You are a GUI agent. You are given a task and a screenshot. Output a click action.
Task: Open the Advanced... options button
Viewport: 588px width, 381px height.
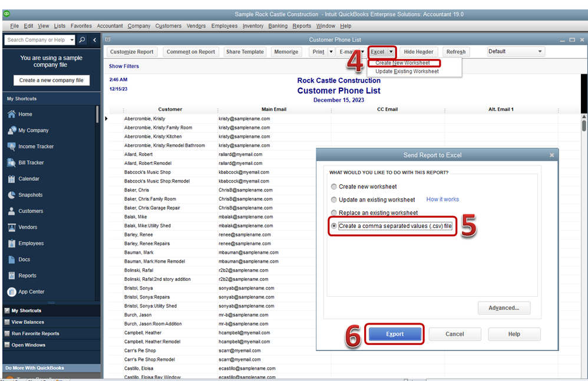pyautogui.click(x=504, y=307)
